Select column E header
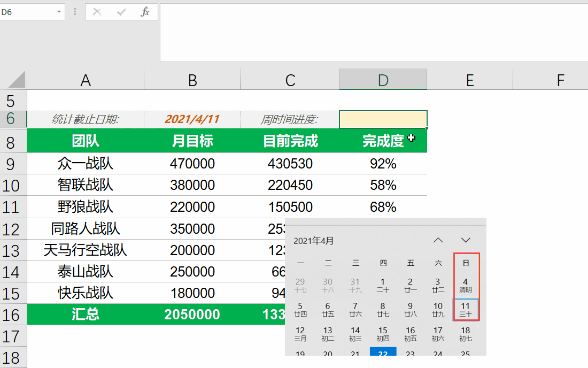Screen dimensions: 588x368 coord(470,80)
